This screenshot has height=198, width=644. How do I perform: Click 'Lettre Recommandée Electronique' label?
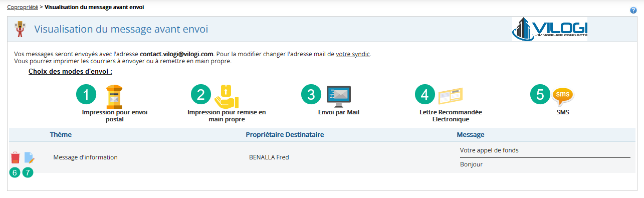[451, 116]
